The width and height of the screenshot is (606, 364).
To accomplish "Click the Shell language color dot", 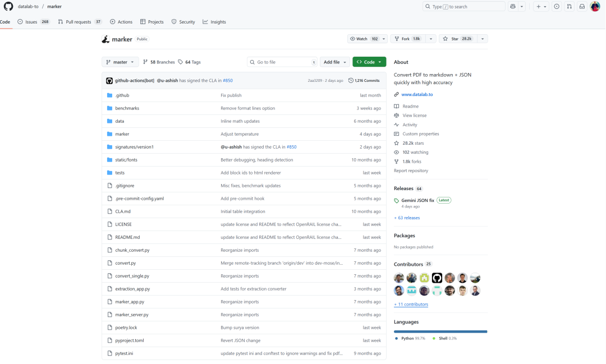I will [434, 339].
